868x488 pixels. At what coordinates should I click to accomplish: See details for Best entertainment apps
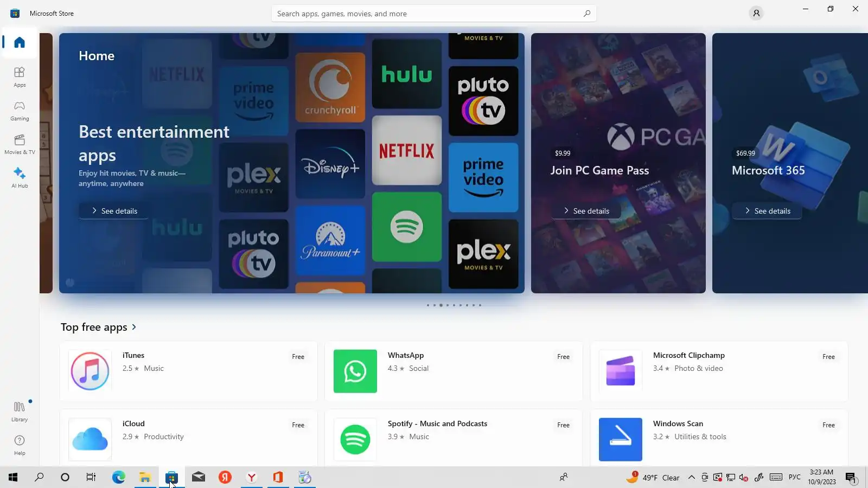[114, 211]
